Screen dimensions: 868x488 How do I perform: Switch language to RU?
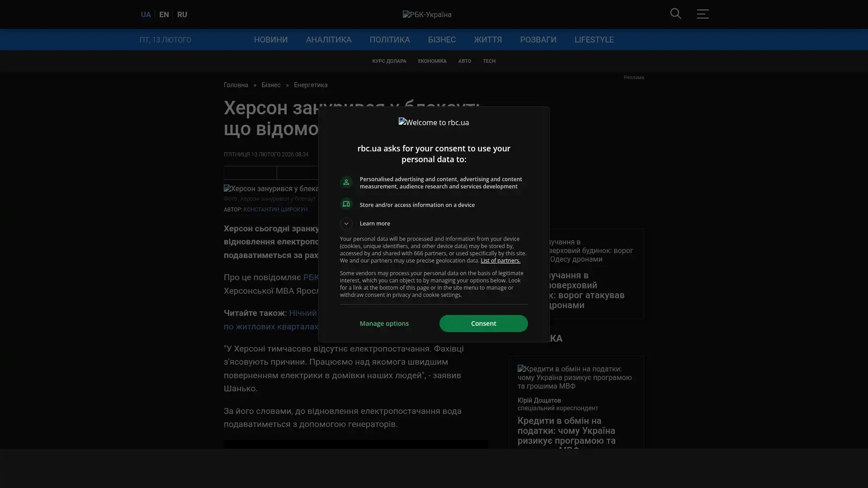click(x=182, y=14)
